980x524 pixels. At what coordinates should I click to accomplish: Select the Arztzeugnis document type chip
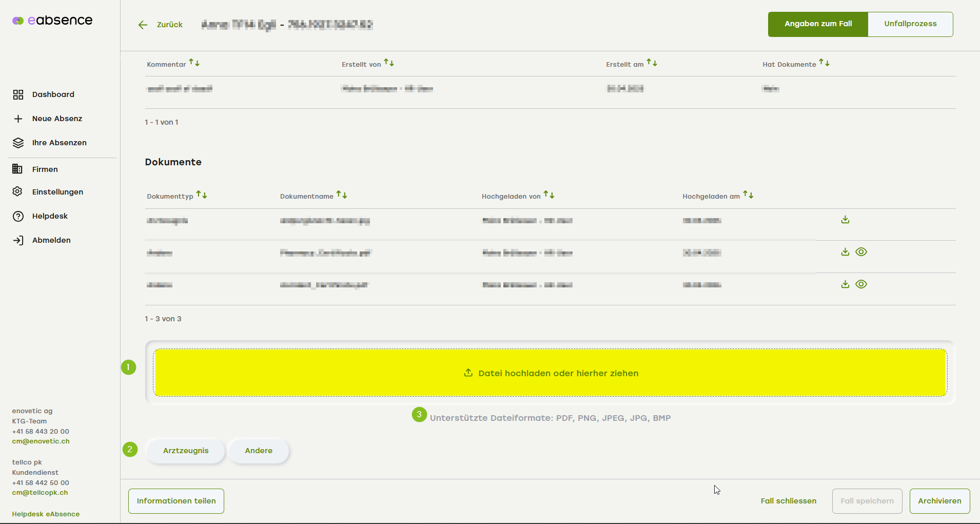(x=186, y=451)
